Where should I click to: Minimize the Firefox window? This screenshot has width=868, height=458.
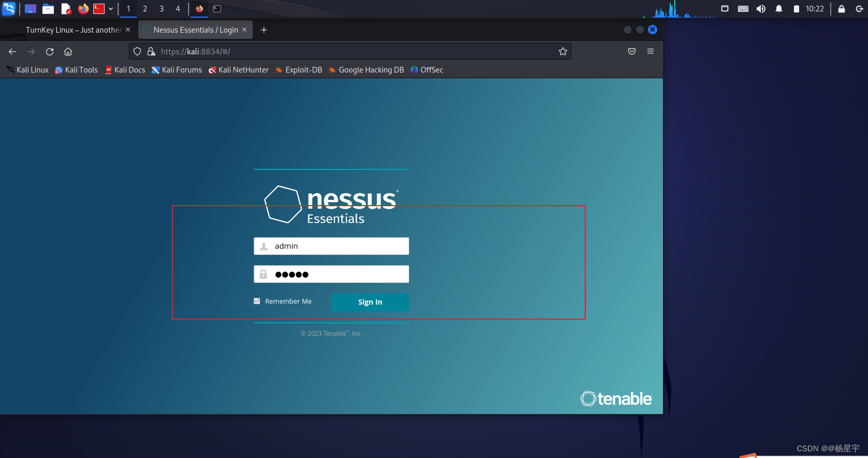(x=628, y=30)
